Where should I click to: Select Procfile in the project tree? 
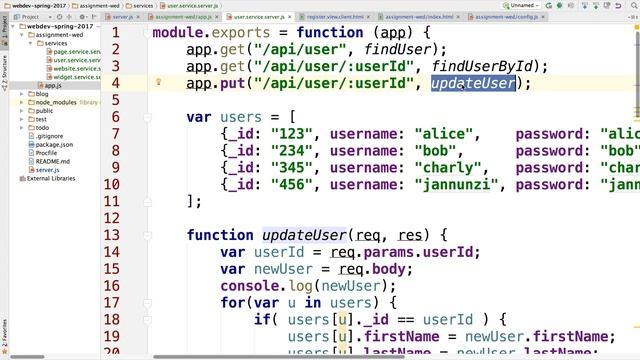point(43,153)
